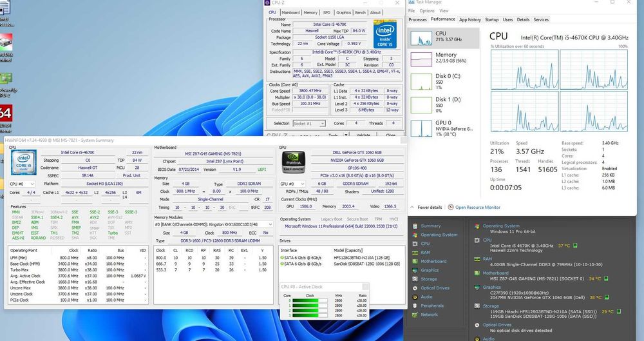Image resolution: width=644 pixels, height=341 pixels.
Task: Collapse Task Manager with Fewer details
Action: coord(426,208)
